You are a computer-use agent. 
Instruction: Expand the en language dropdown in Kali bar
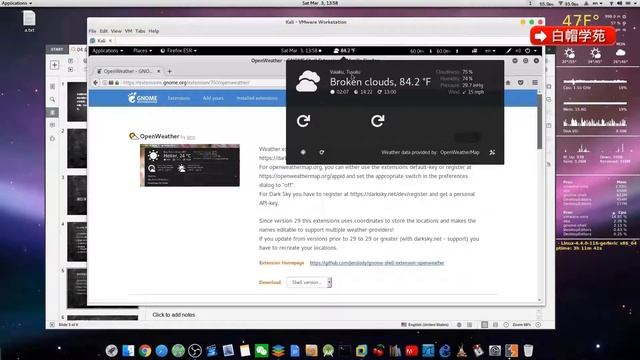[x=490, y=51]
